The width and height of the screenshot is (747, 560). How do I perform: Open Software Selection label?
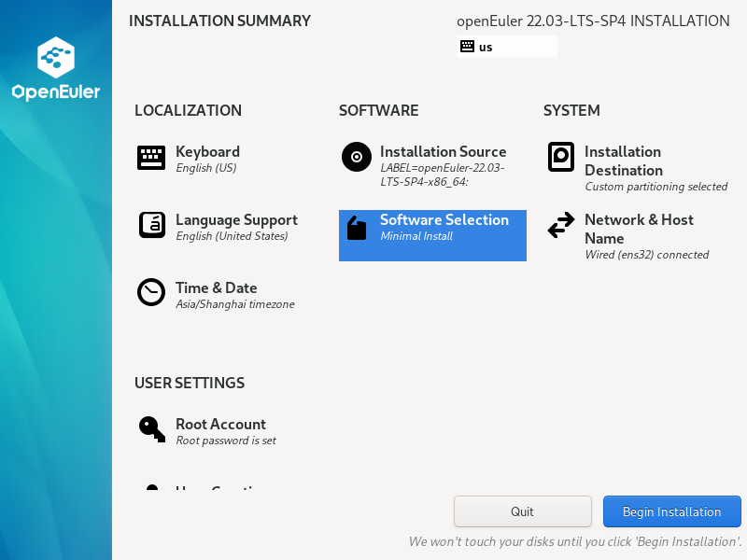tap(444, 219)
